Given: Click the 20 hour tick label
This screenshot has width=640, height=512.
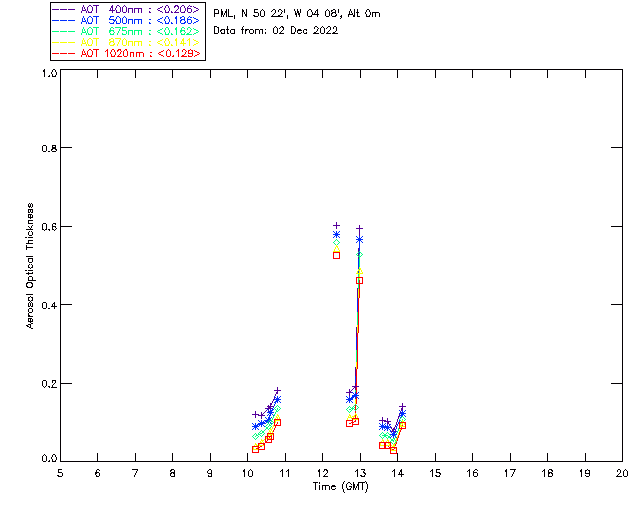Looking at the screenshot, I should coord(622,473).
